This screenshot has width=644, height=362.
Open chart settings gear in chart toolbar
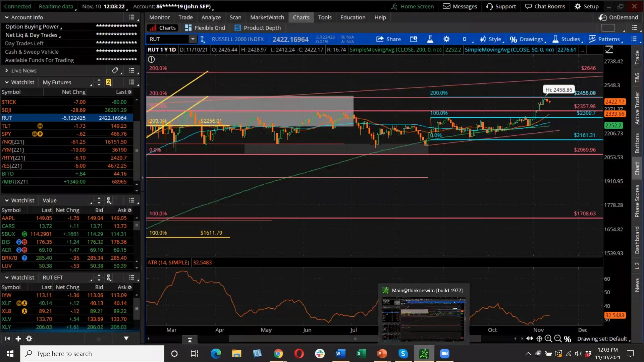(x=446, y=39)
